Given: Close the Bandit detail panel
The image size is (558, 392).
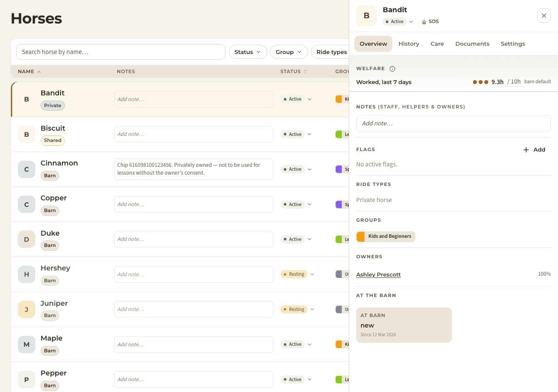Looking at the screenshot, I should coord(544,16).
